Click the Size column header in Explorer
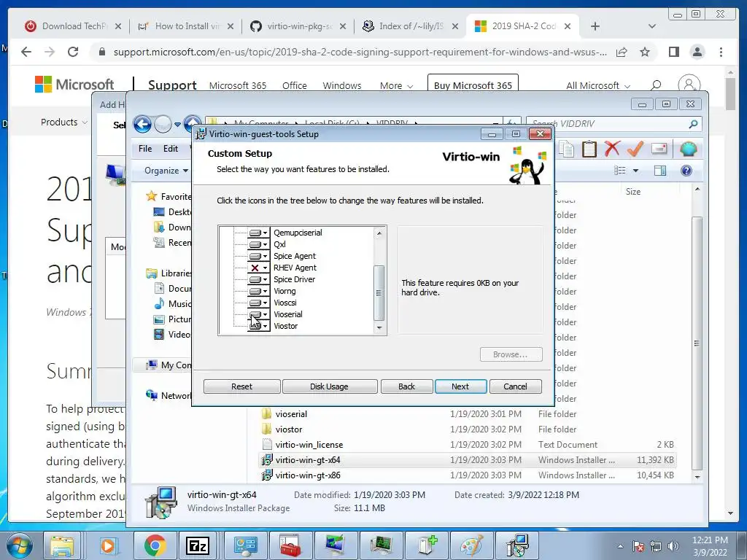Viewport: 747px width, 560px height. 632,192
